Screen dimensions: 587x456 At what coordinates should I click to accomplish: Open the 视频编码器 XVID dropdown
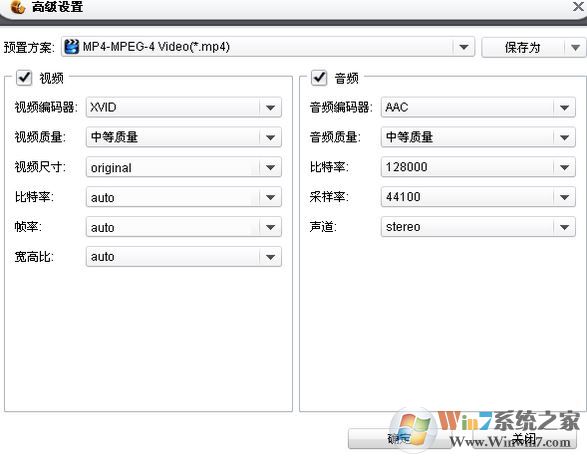click(x=183, y=107)
